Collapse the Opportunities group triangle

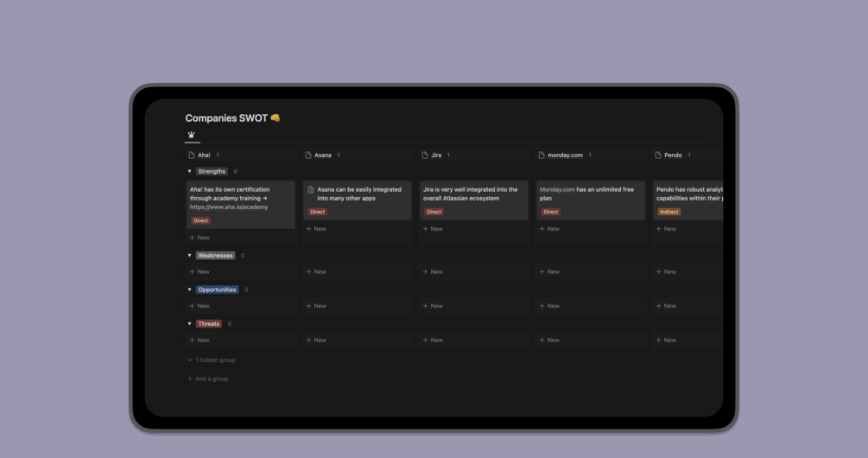point(189,289)
